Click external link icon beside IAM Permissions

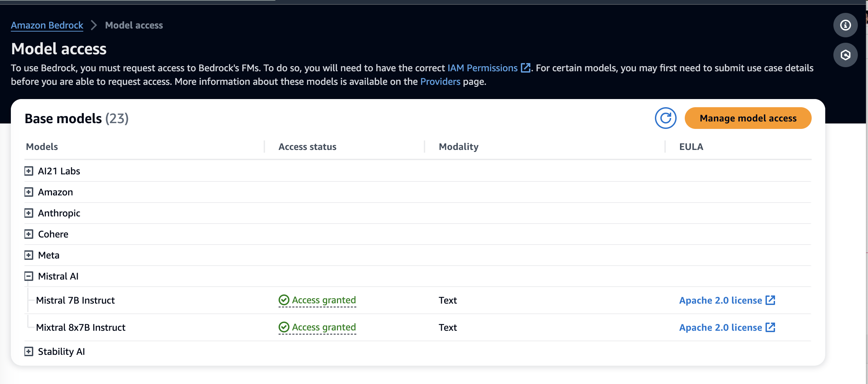click(526, 68)
